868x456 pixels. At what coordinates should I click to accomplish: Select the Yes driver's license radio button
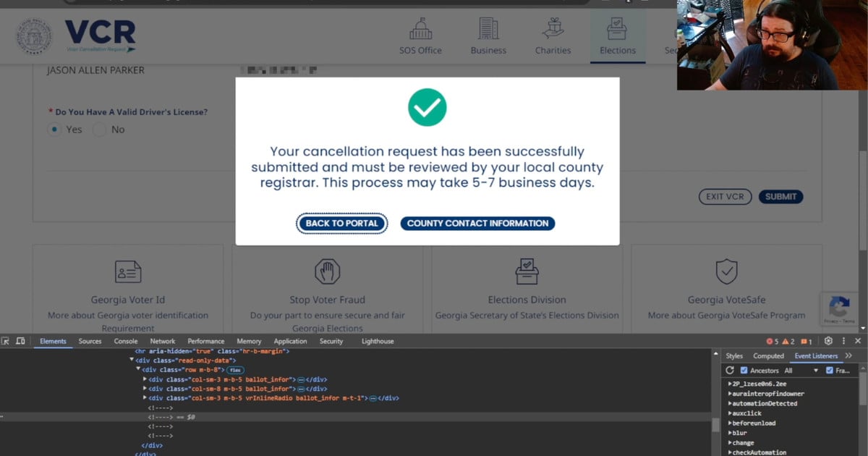[x=56, y=130]
